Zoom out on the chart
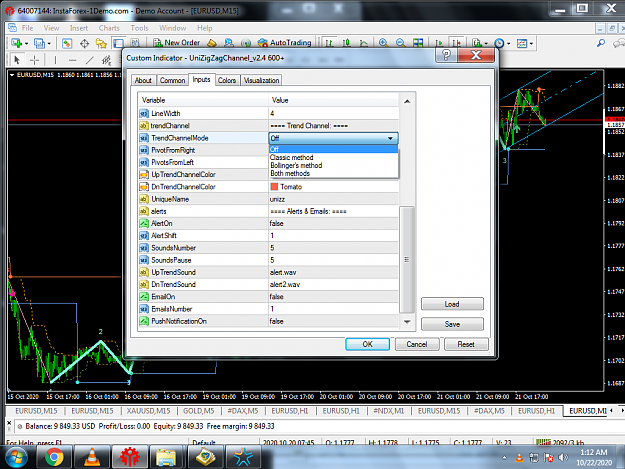 pyautogui.click(x=401, y=43)
